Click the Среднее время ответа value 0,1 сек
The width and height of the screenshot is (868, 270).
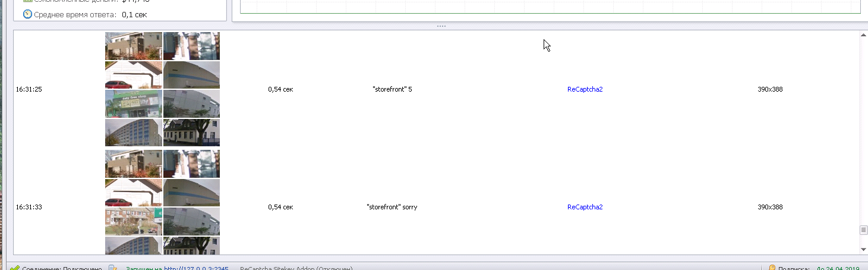[134, 14]
